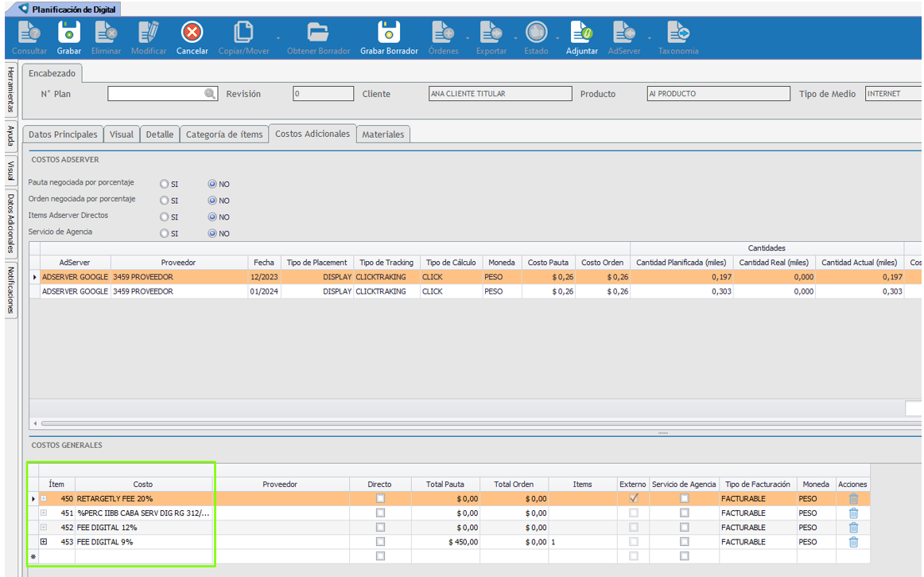Open the Detalle tab
Screen dimensions: 924x577
pos(160,135)
